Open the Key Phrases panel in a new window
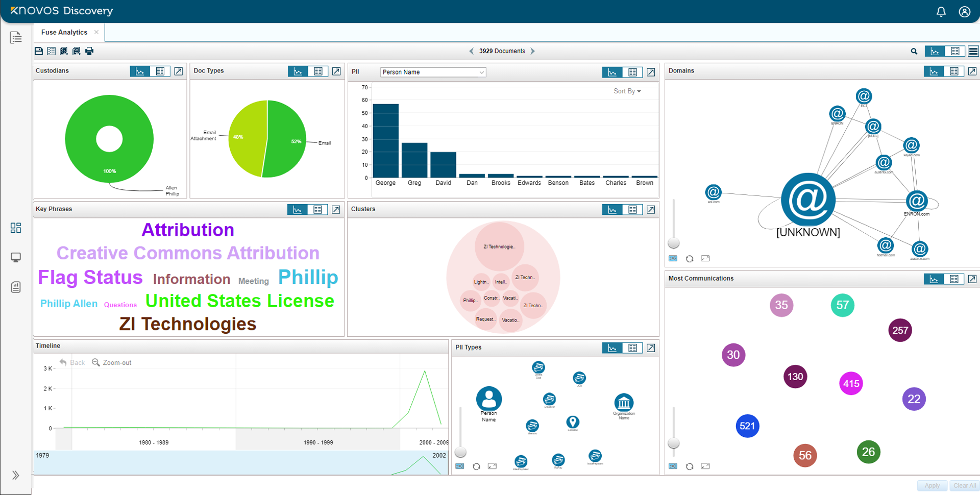This screenshot has width=980, height=495. (336, 209)
